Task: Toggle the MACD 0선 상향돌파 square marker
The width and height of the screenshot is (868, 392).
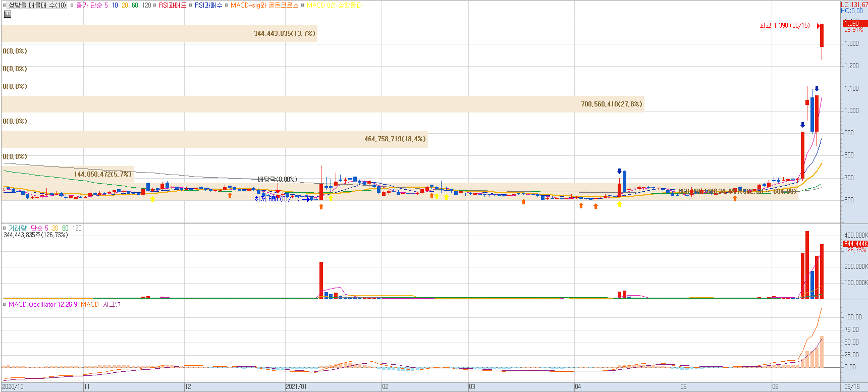Action: (x=302, y=5)
